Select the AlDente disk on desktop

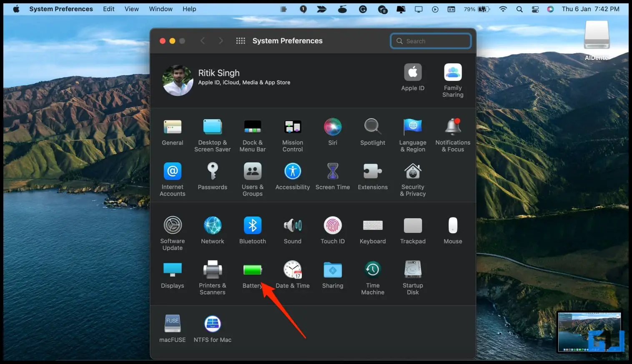597,40
